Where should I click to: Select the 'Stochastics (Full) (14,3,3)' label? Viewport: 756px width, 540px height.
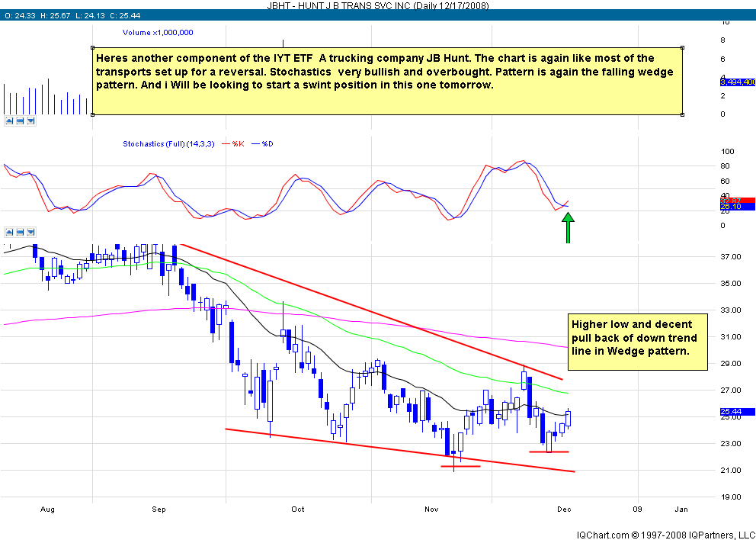(168, 144)
